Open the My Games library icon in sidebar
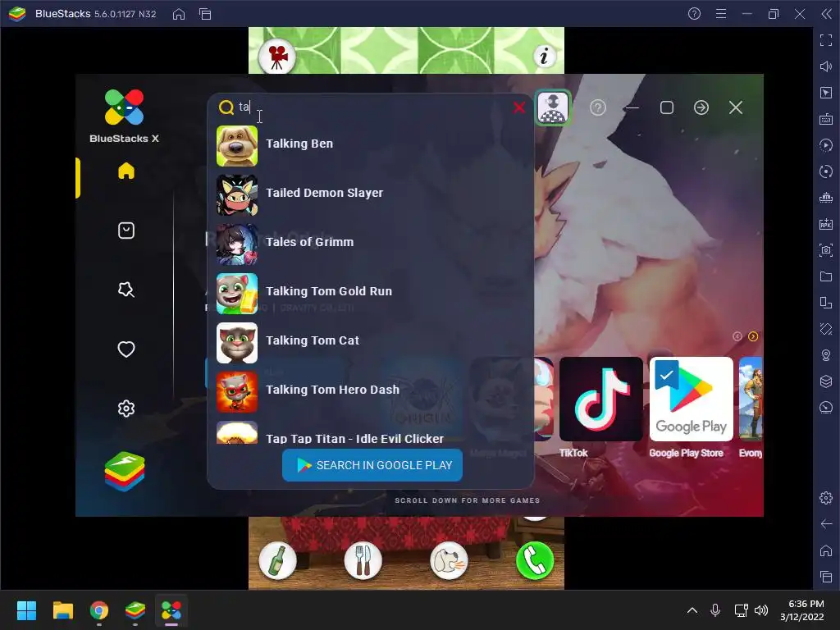The height and width of the screenshot is (630, 840). (126, 231)
